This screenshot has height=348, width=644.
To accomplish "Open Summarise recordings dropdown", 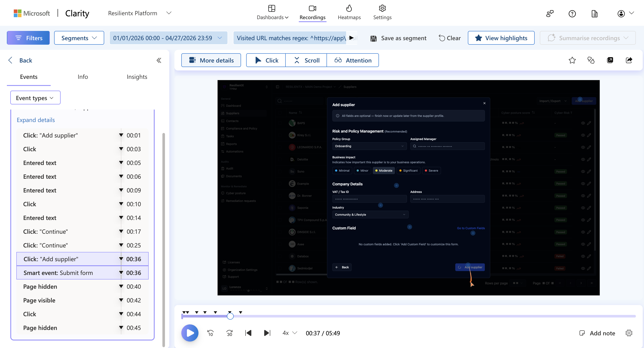I will click(x=588, y=38).
